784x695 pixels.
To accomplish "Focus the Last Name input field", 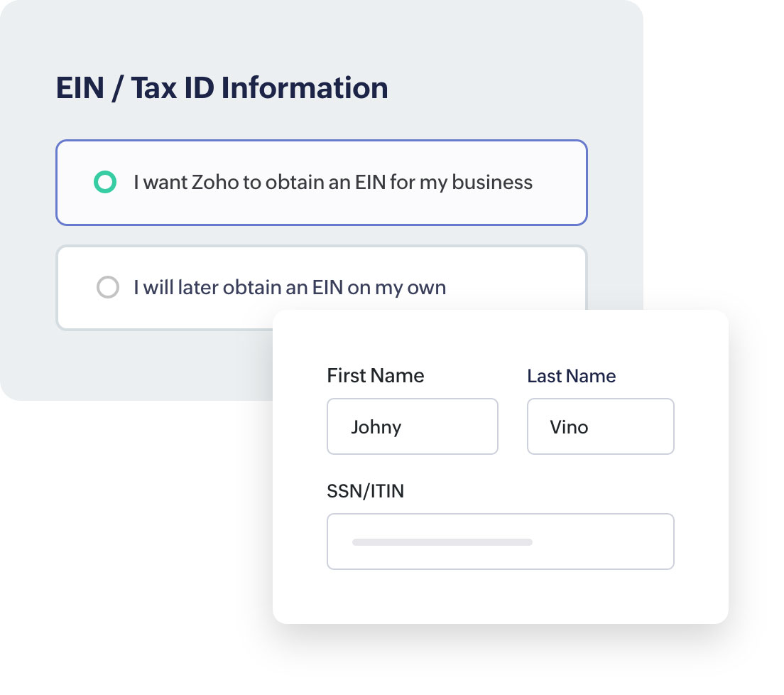I will (600, 426).
